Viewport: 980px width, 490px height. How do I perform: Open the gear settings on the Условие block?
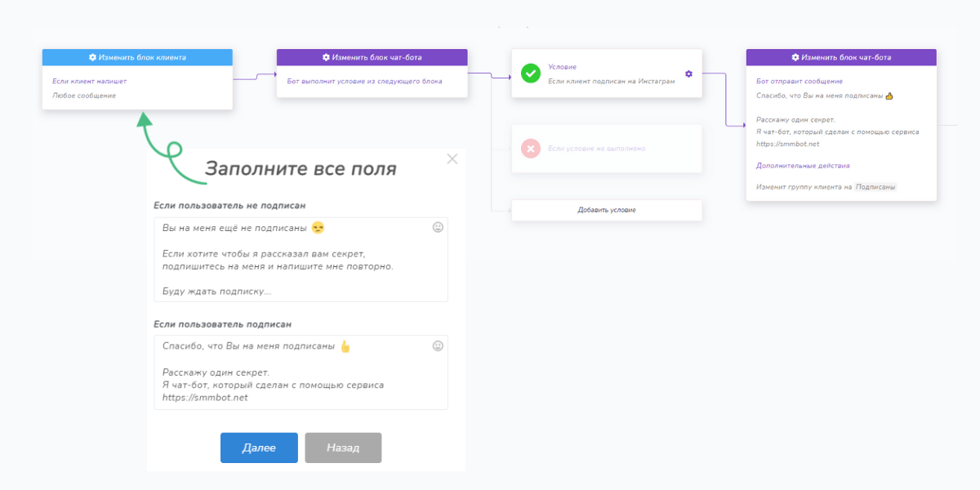click(687, 73)
